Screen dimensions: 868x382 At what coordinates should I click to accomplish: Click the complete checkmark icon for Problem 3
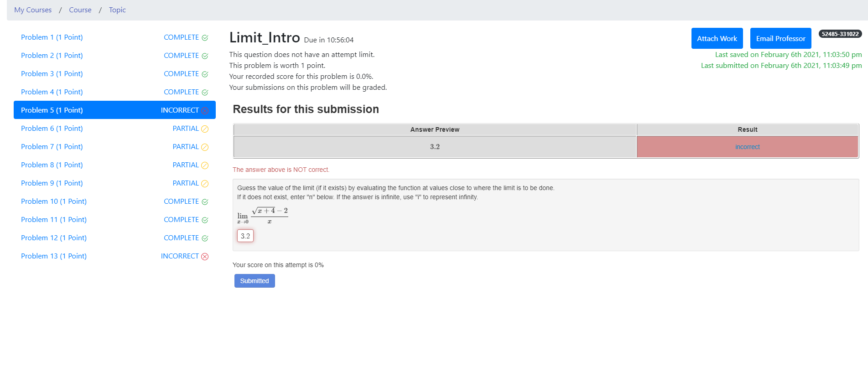205,74
